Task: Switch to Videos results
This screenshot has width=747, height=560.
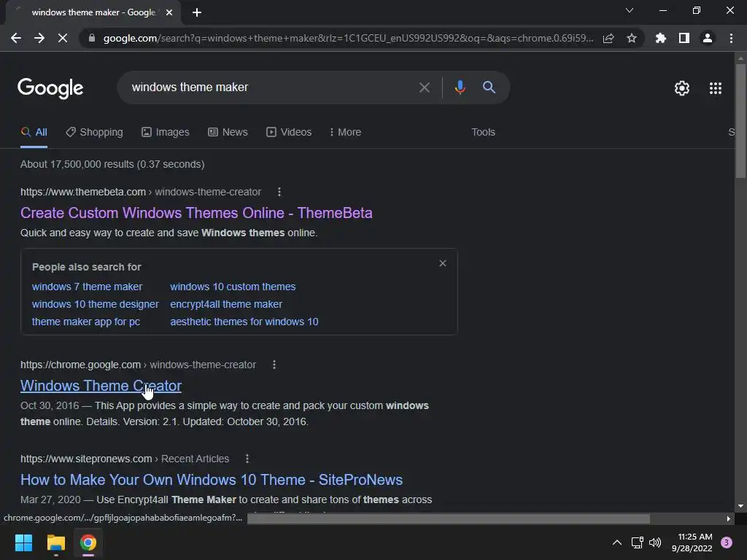Action: coord(289,133)
